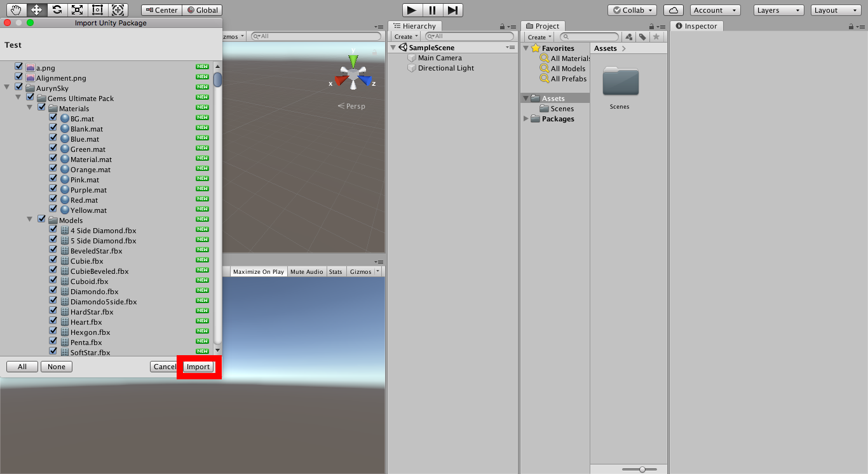The width and height of the screenshot is (868, 474).
Task: Click the Import button
Action: 198,367
